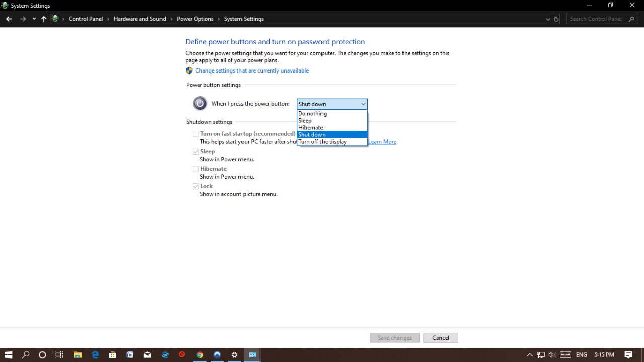This screenshot has height=362, width=644.
Task: Click the Forward arrow in navigation bar
Action: [x=23, y=19]
